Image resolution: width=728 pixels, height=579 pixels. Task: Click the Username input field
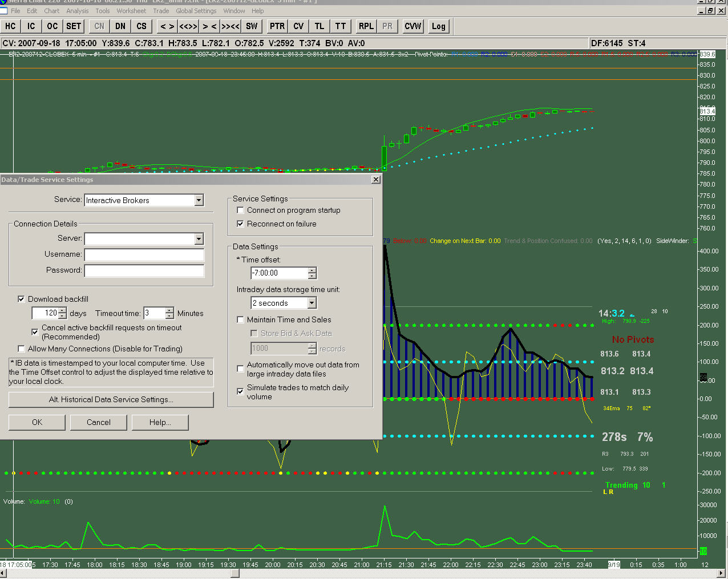pos(144,254)
